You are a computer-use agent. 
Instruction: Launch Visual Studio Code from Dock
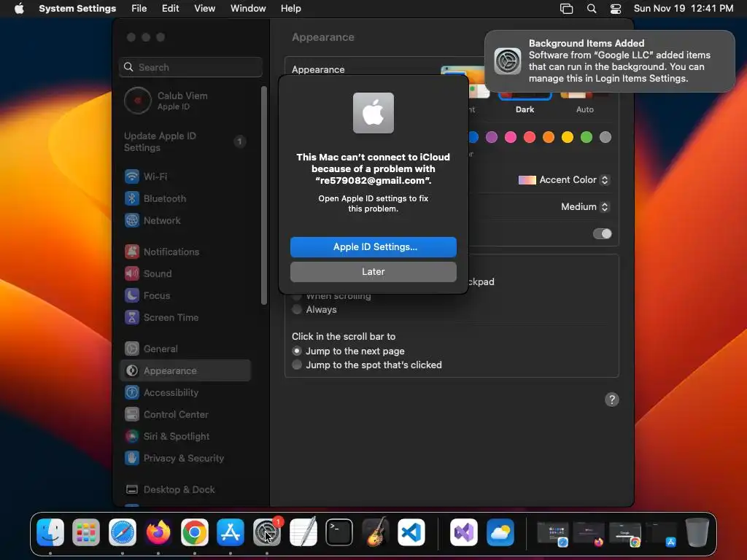tap(411, 532)
